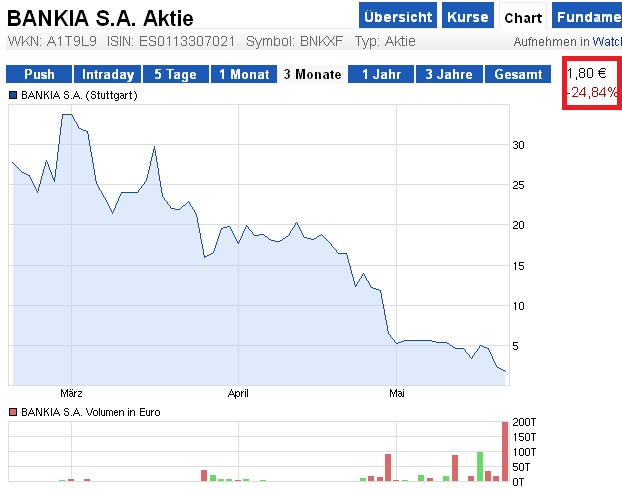Click the -24,84% change value

[592, 93]
